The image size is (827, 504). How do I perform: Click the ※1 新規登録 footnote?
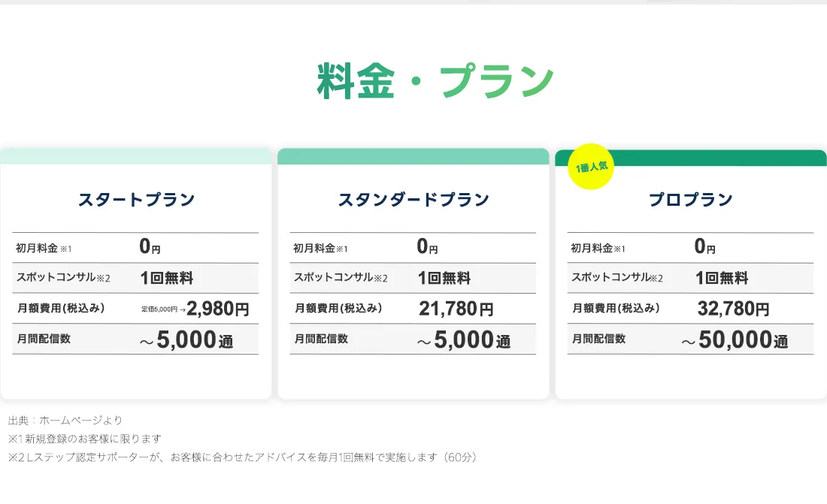[85, 439]
